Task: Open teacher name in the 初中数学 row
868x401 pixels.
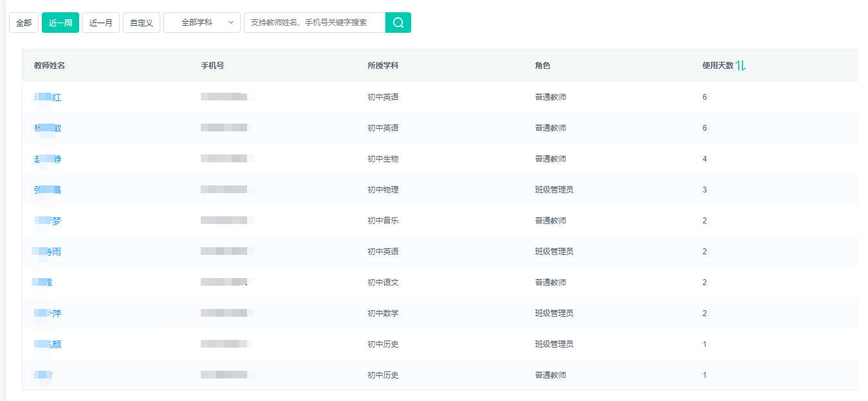Action: point(48,313)
